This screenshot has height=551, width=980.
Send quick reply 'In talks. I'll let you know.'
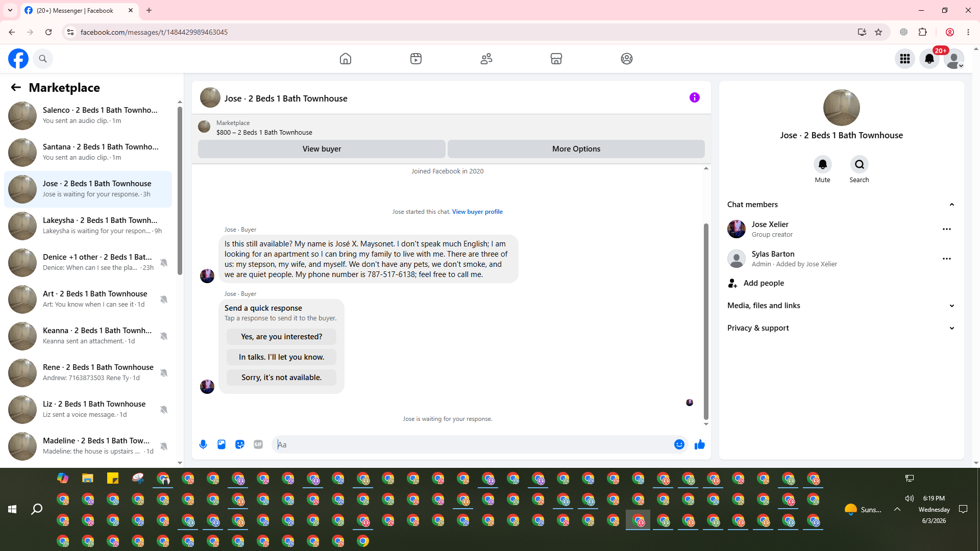click(x=282, y=357)
